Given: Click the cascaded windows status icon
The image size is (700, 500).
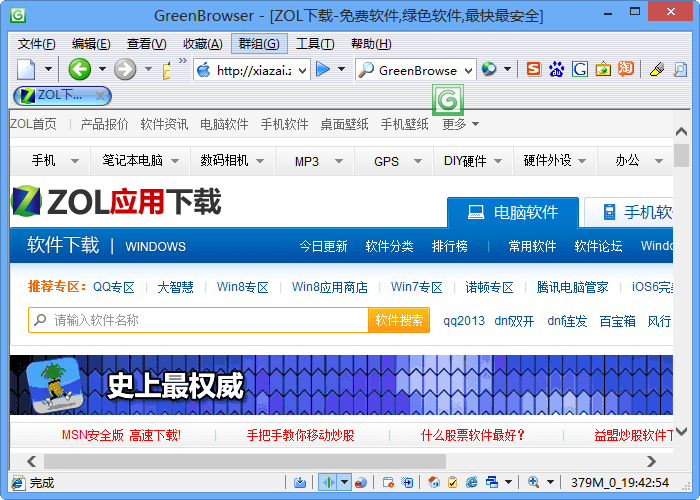Looking at the screenshot, I should click(x=492, y=483).
